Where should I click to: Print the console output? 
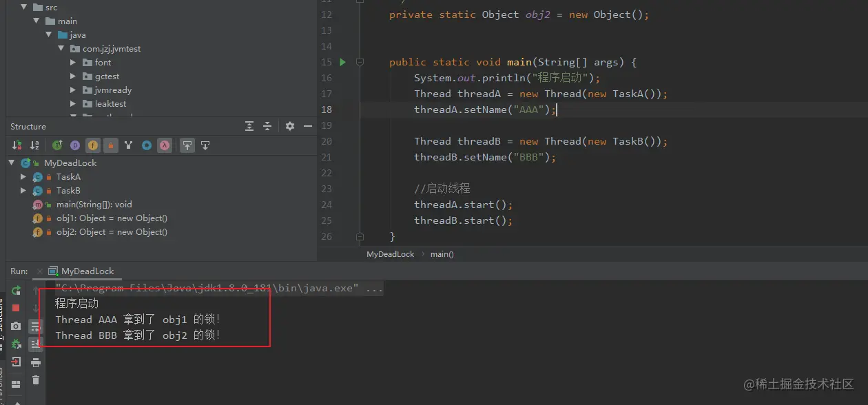coord(36,362)
